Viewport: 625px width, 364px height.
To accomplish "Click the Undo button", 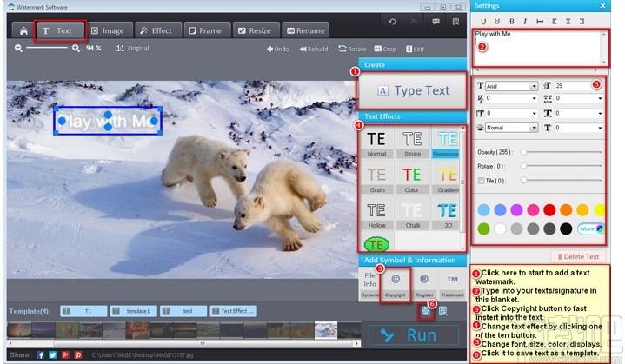I will click(x=278, y=49).
